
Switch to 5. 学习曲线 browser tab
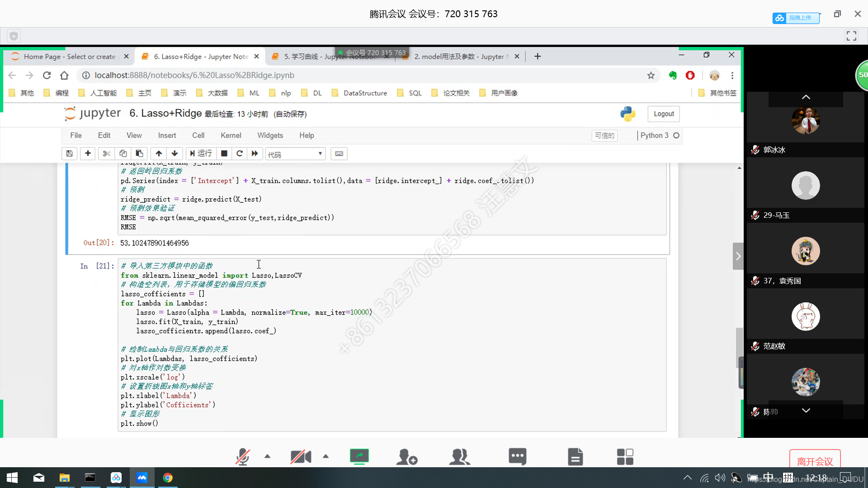click(329, 56)
